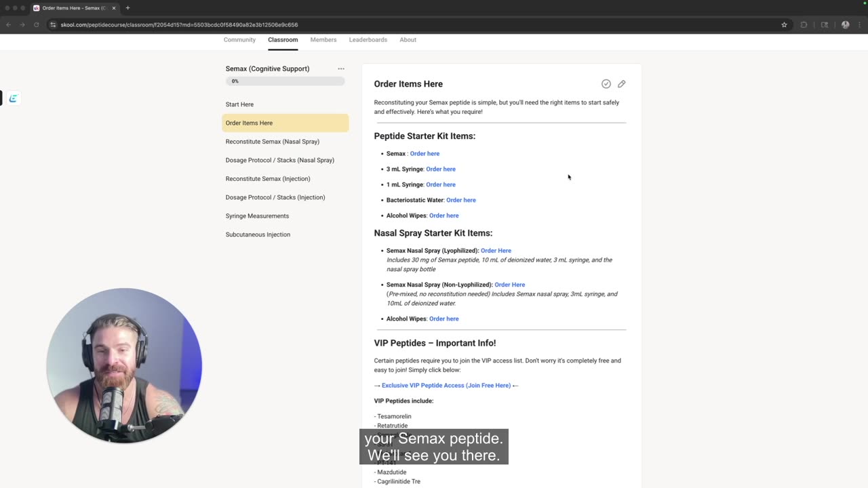Open the Chrome three-dot menu
Viewport: 868px width, 488px height.
click(860, 24)
